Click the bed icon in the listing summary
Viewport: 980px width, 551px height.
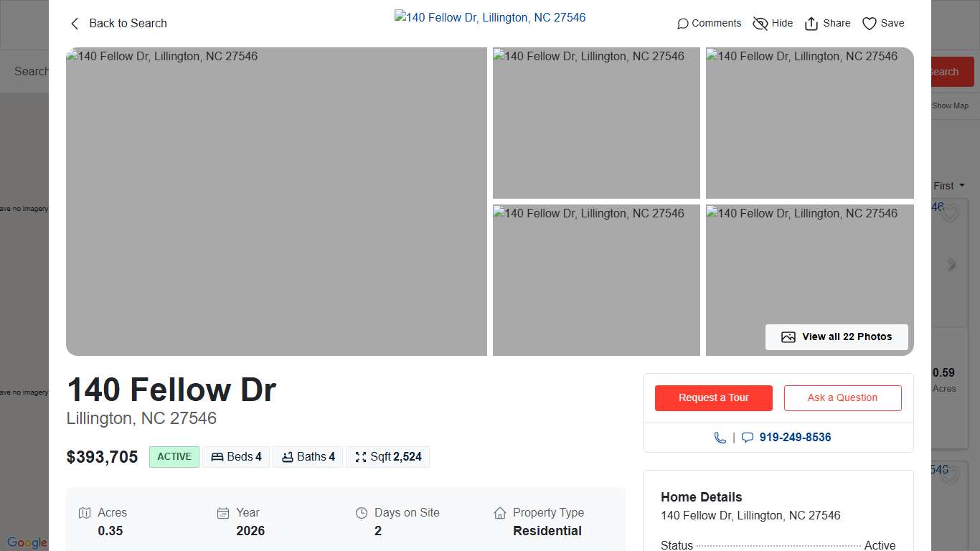tap(217, 456)
